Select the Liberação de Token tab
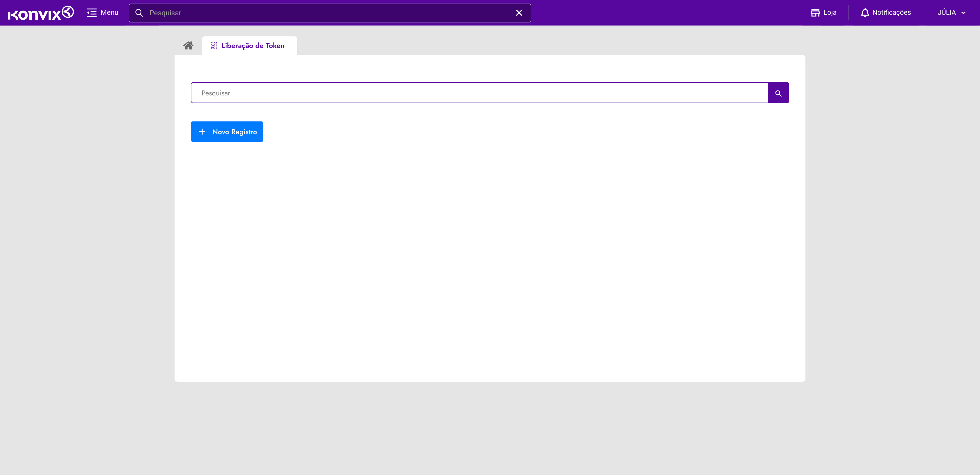Image resolution: width=980 pixels, height=475 pixels. 253,46
